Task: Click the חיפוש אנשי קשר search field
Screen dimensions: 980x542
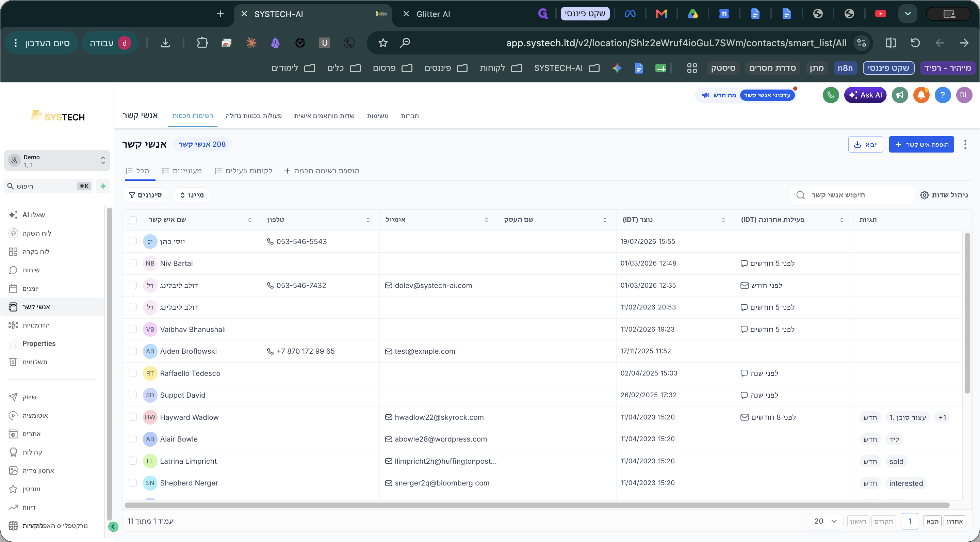Action: [852, 195]
